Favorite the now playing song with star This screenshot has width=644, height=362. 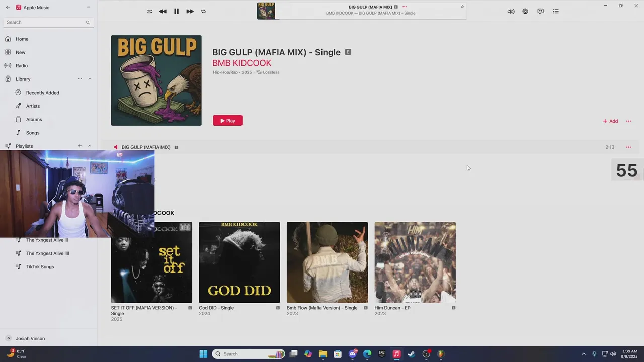tap(462, 7)
